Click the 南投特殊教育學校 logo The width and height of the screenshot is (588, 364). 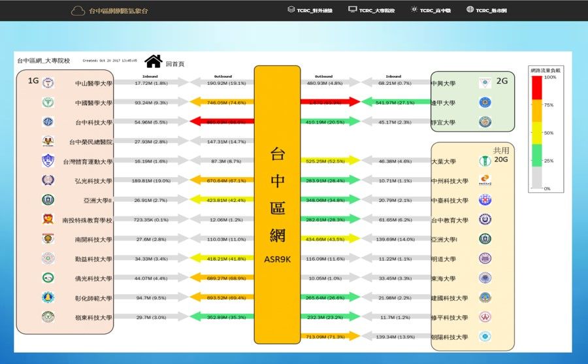(x=48, y=219)
